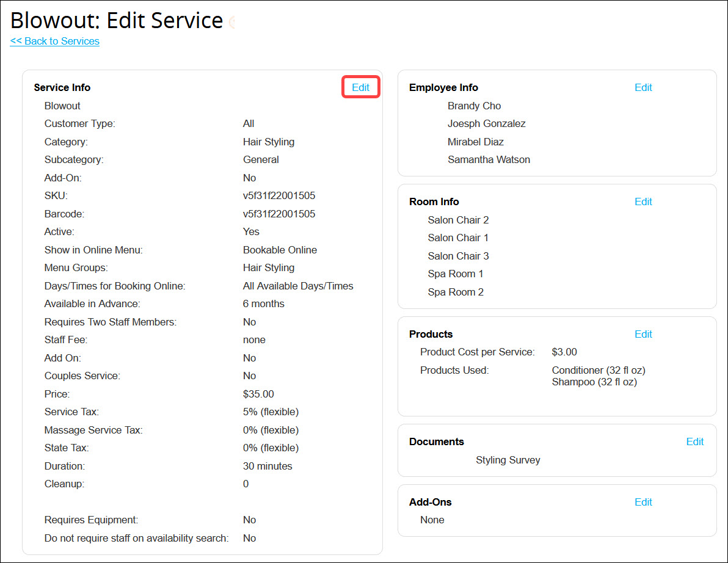Screen dimensions: 728x563
Task: Select employee Samantha Watson
Action: click(x=489, y=159)
